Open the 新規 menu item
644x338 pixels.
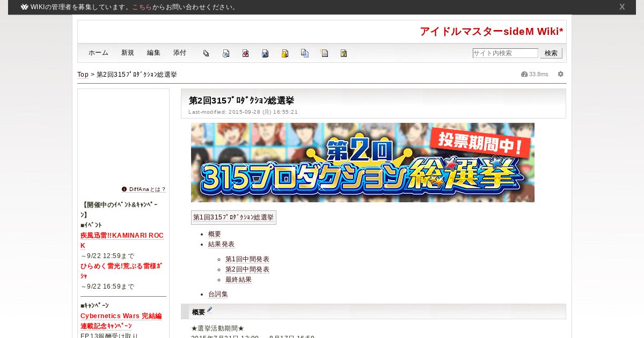point(128,53)
